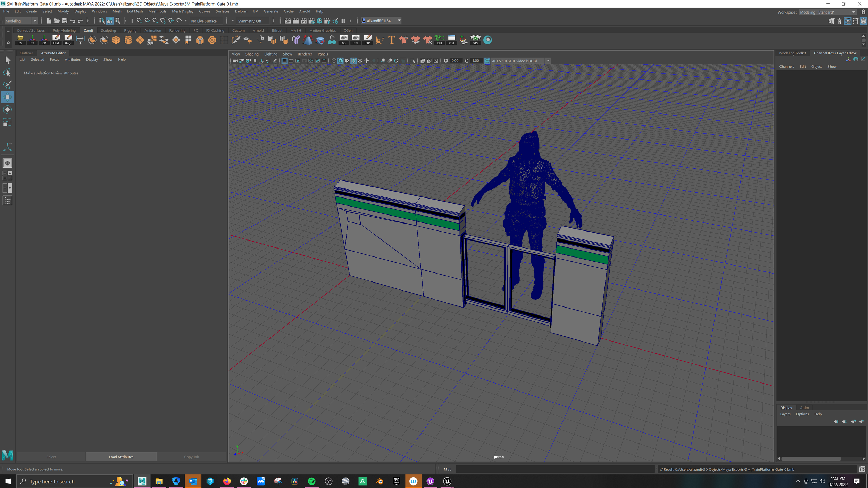Click the polygon cylinder shelf icon
Image resolution: width=868 pixels, height=488 pixels.
coord(128,40)
